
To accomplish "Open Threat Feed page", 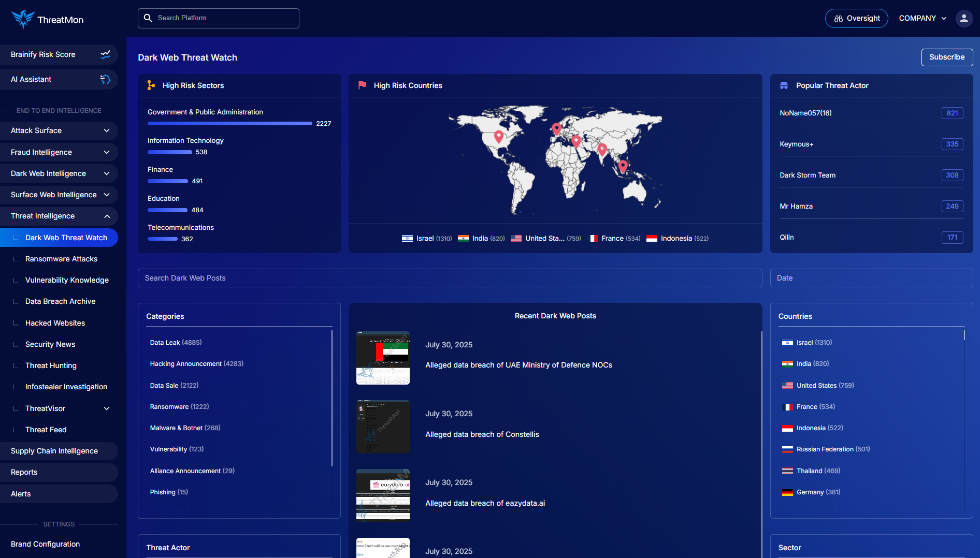I will point(46,430).
